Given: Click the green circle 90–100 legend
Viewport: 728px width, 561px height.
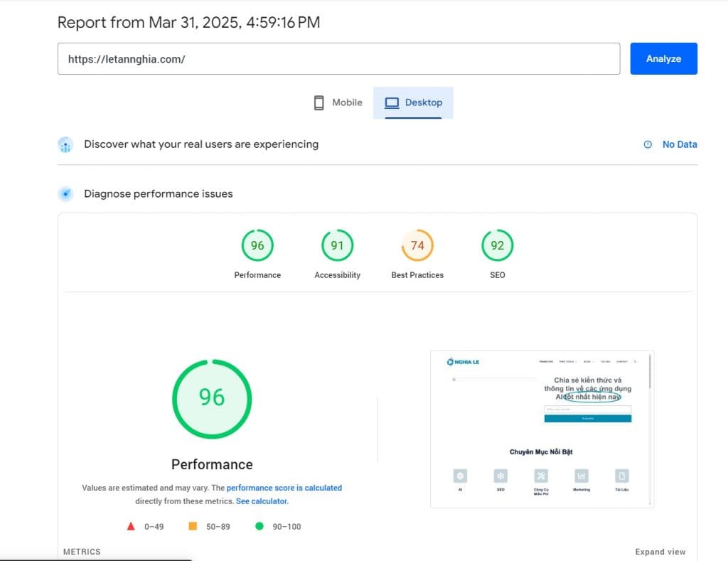Looking at the screenshot, I should [259, 527].
